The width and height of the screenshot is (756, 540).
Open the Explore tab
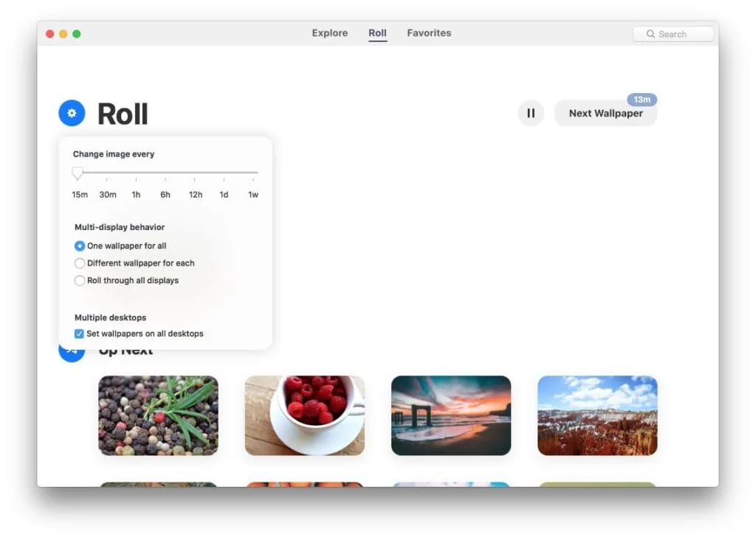pos(330,32)
